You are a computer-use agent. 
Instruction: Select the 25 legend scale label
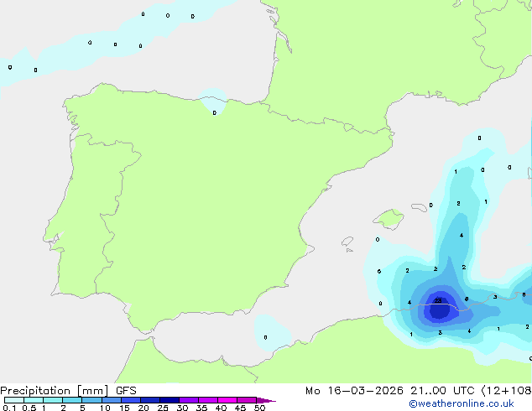(163, 408)
